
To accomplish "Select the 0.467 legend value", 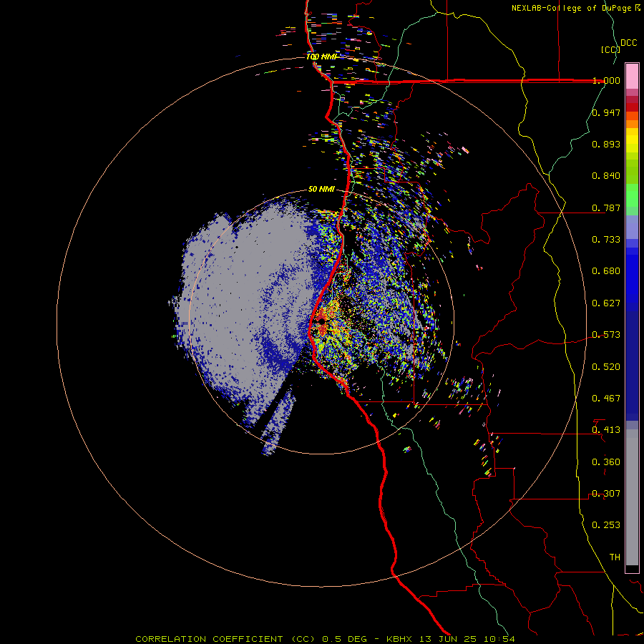I will [606, 399].
